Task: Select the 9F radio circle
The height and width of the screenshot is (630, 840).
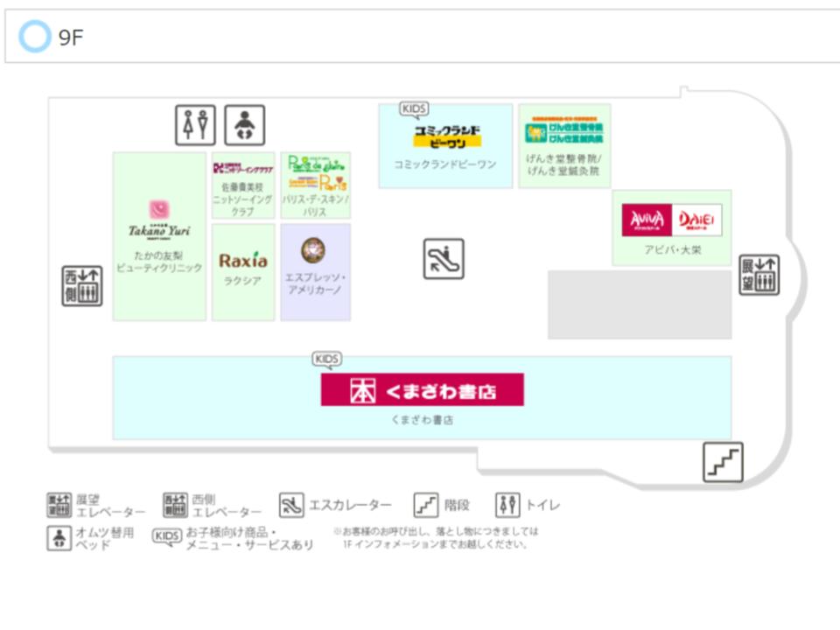Action: pyautogui.click(x=35, y=36)
